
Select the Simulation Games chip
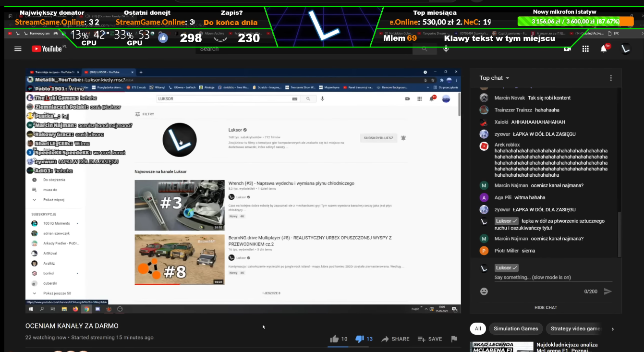(516, 329)
